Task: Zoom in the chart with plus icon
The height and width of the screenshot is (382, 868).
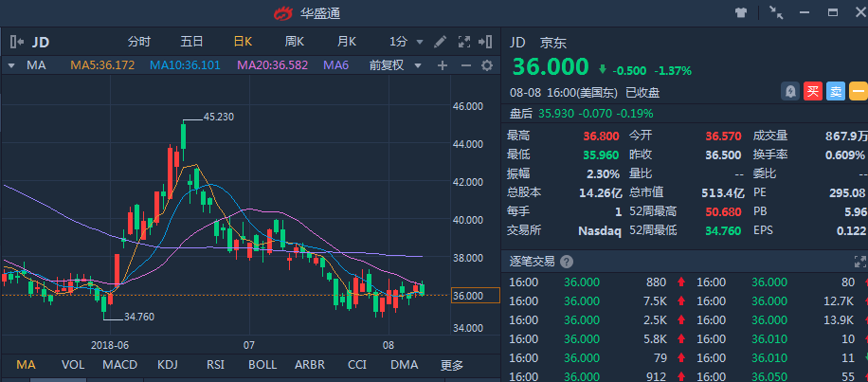Action: tap(443, 66)
